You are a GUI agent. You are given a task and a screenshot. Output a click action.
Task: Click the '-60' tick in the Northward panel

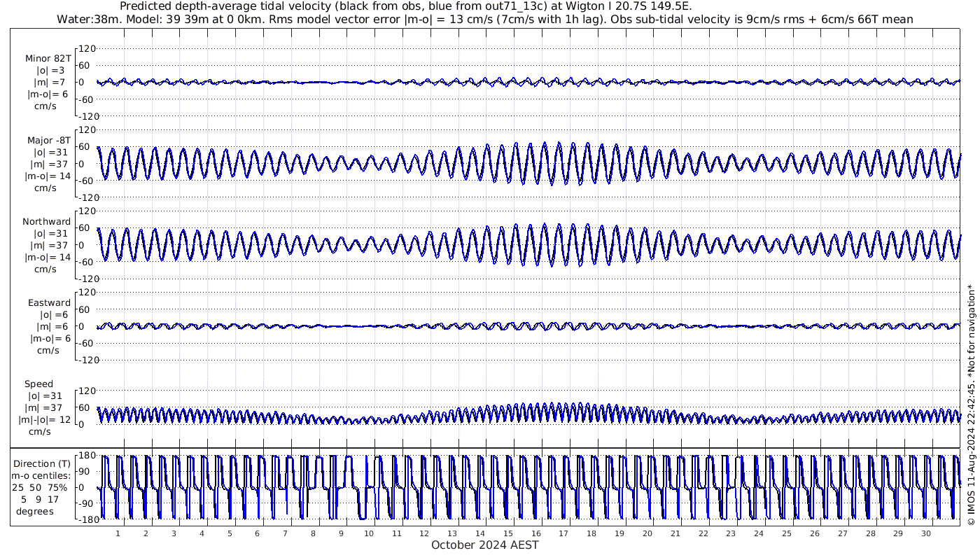[87, 262]
